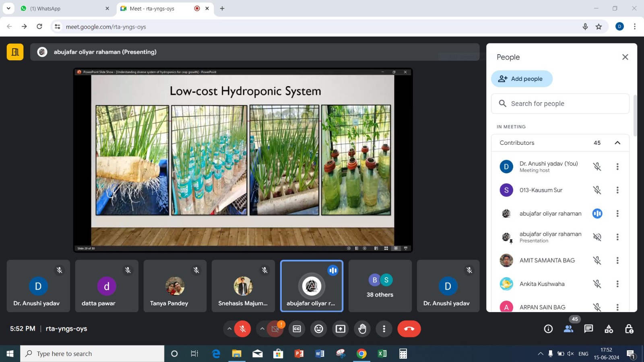Open the meeting details info icon
The height and width of the screenshot is (362, 644).
pyautogui.click(x=548, y=329)
